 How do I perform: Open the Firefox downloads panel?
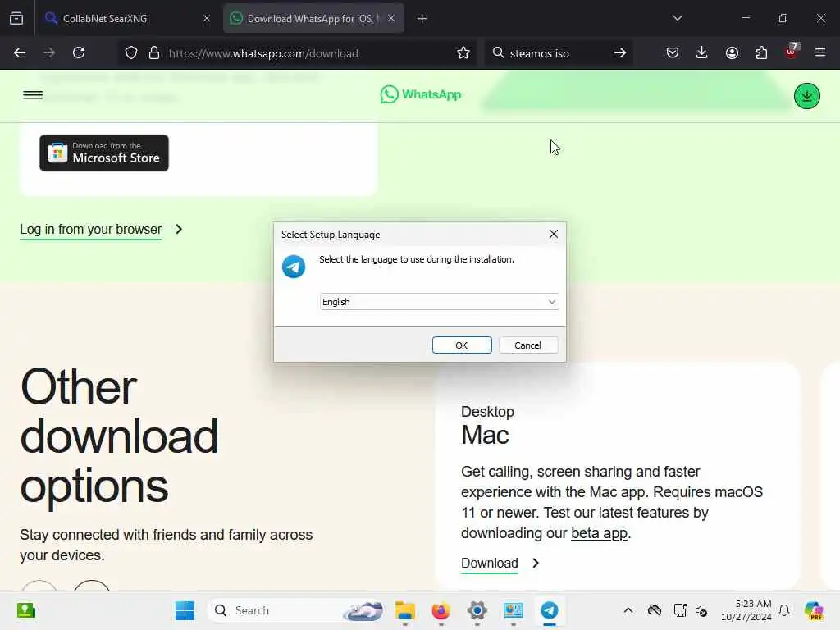(x=702, y=53)
